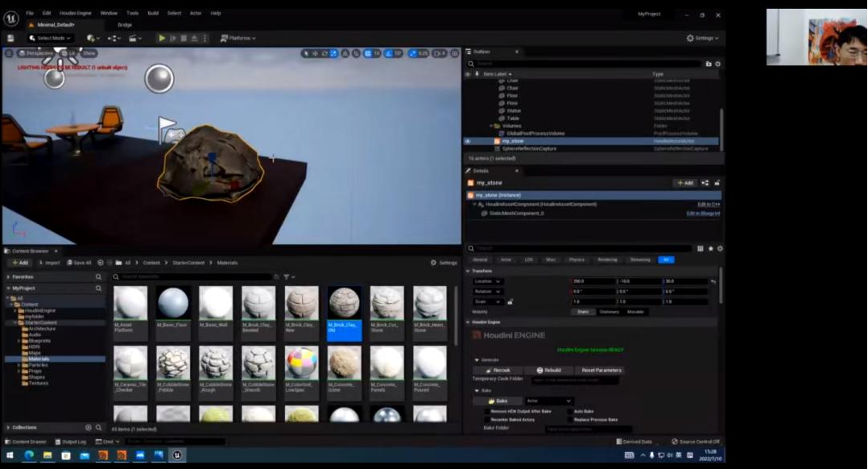Open the viewport hamburger options menu

pyautogui.click(x=9, y=53)
